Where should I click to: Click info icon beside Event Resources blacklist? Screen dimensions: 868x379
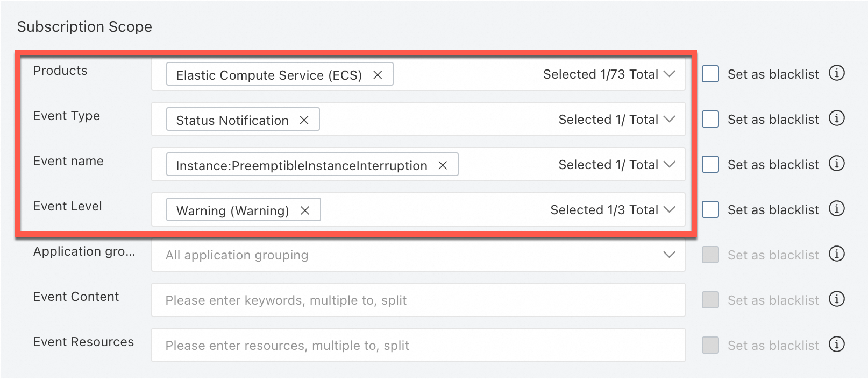tap(836, 344)
